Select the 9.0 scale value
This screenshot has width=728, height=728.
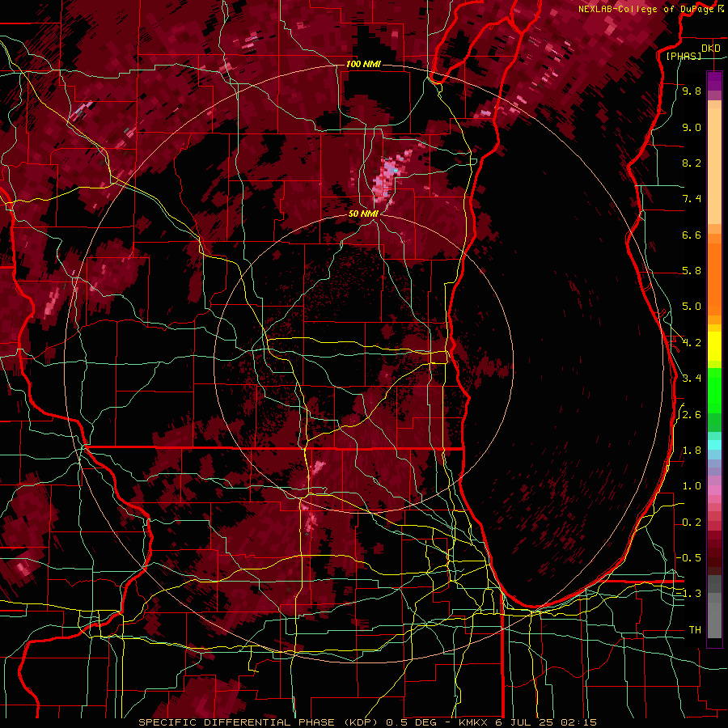tap(692, 127)
